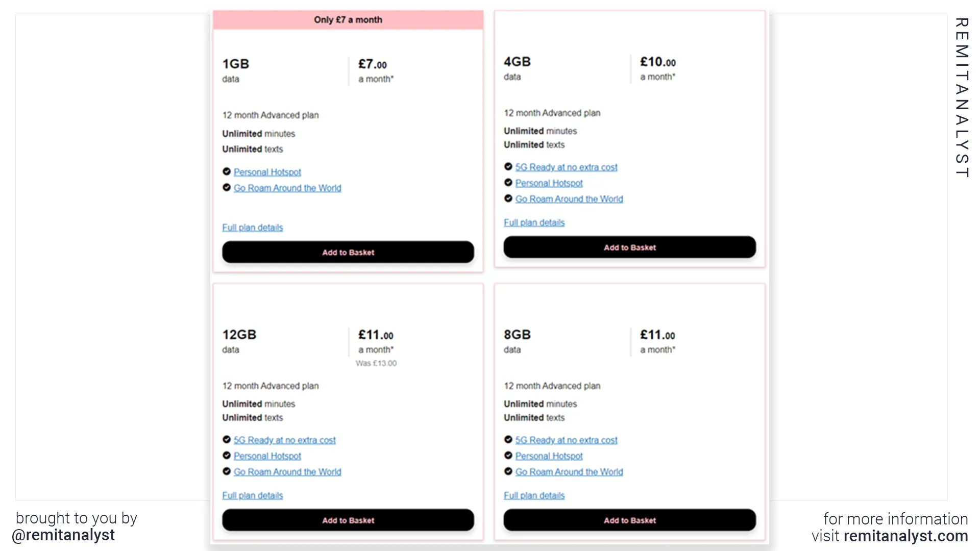Open Personal Hotspot link in 8GB plan

point(549,456)
